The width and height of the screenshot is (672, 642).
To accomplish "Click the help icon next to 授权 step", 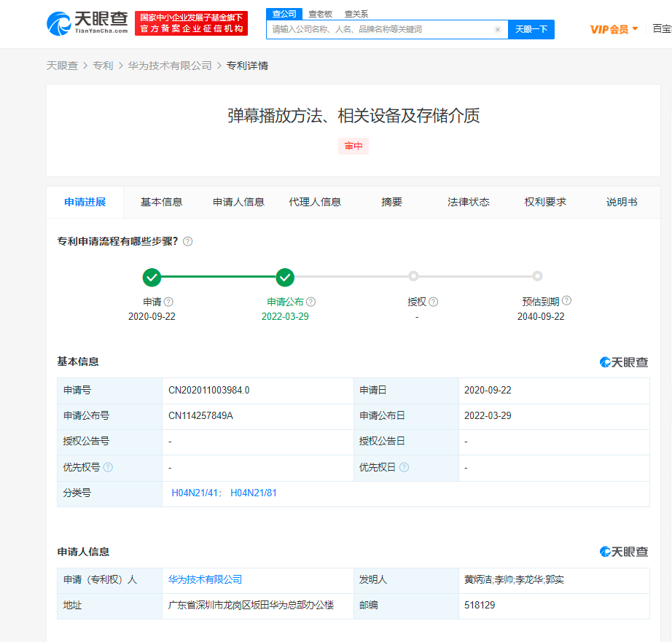I will point(434,302).
